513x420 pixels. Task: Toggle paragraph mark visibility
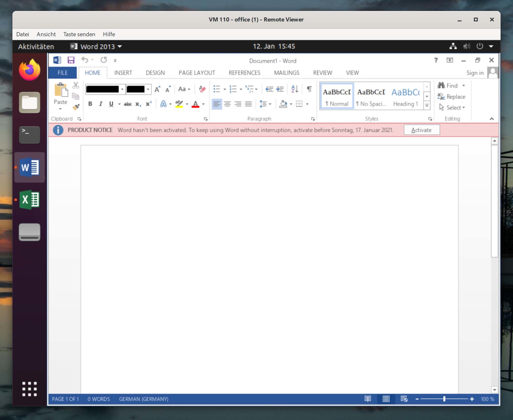click(x=309, y=89)
